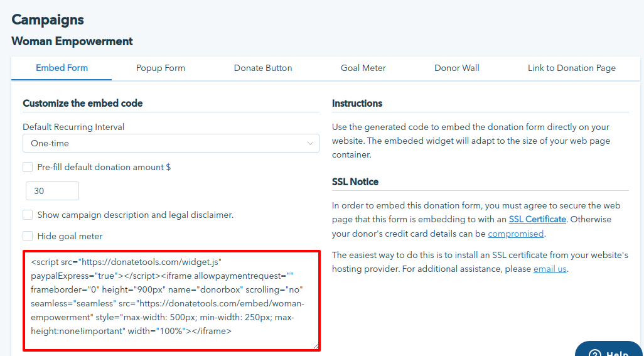Image resolution: width=644 pixels, height=356 pixels.
Task: Click the email us link
Action: click(x=550, y=269)
